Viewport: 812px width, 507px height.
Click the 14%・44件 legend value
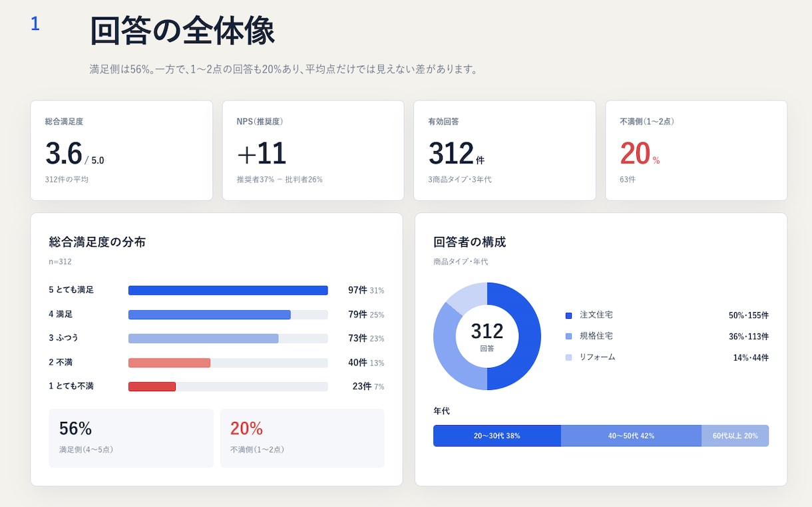751,358
